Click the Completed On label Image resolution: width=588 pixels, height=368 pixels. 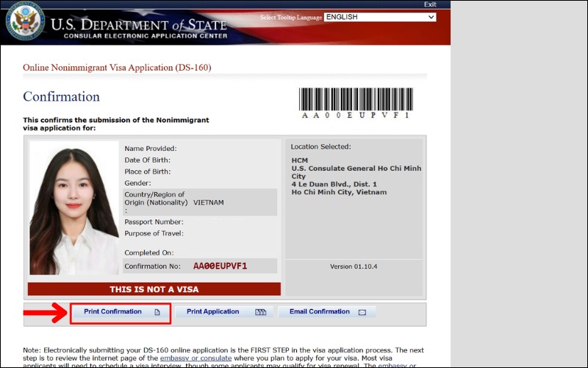click(149, 252)
